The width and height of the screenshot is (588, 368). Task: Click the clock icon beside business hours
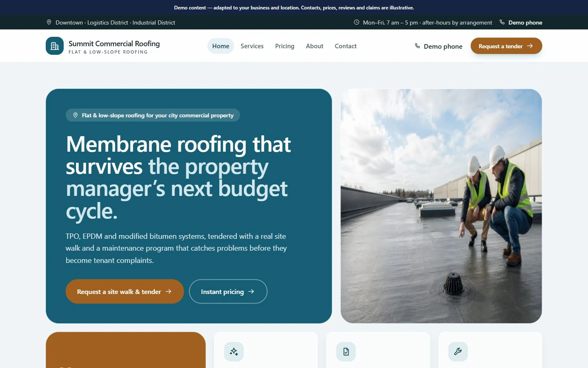[x=356, y=22]
